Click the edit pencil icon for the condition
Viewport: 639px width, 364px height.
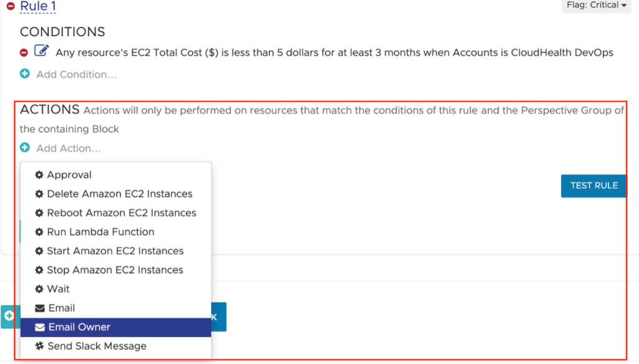[x=41, y=51]
